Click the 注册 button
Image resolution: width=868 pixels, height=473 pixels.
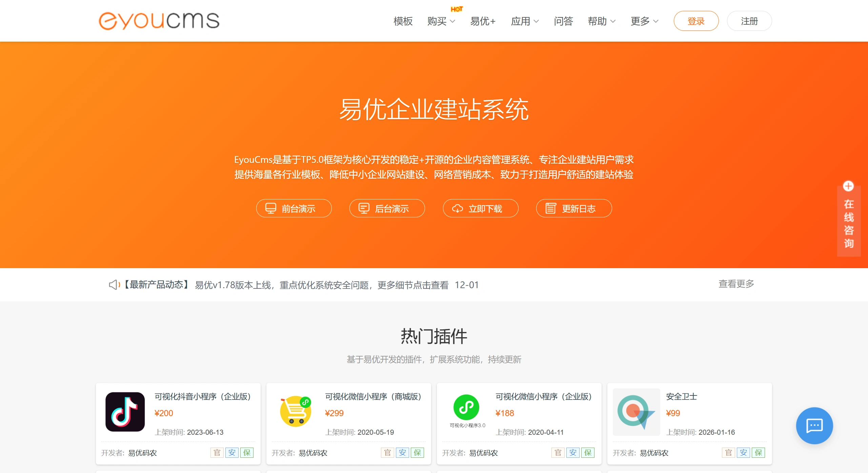[x=749, y=20]
